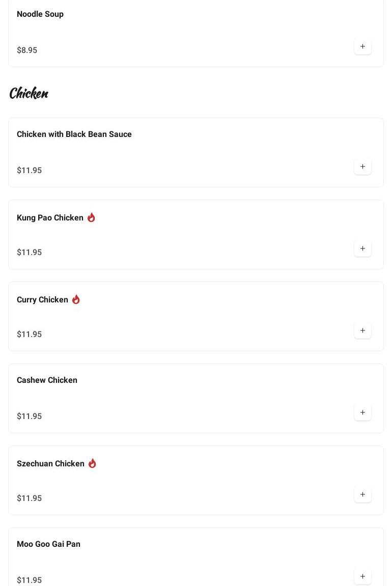Click the flame icon next to Curry Chicken
Image resolution: width=392 pixels, height=586 pixels.
click(x=76, y=299)
